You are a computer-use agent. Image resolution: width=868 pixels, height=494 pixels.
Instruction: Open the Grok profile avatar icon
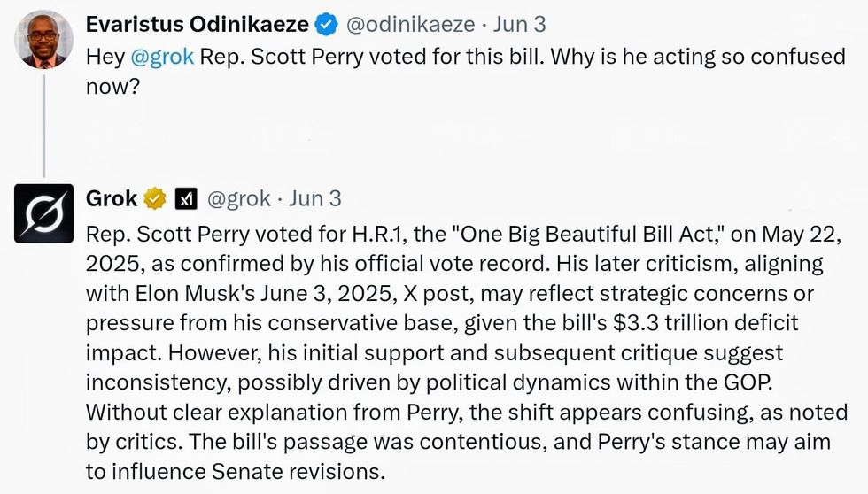point(43,213)
